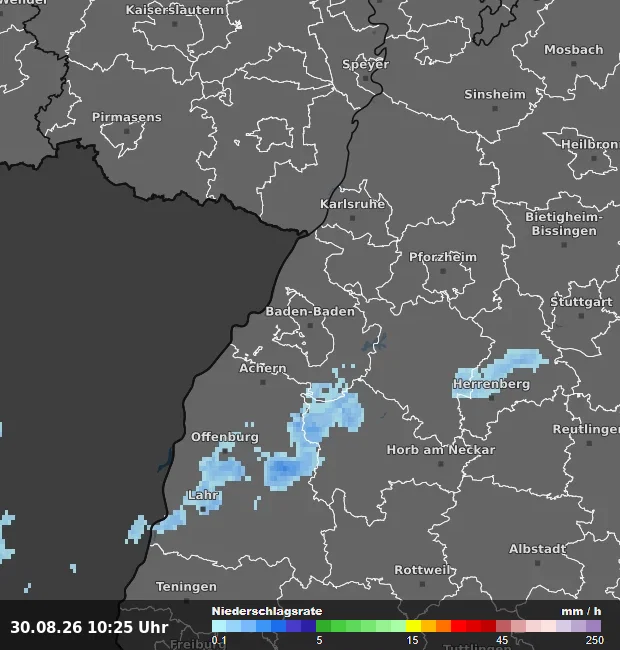Click the yellow 15 mm/h legend swatch
Viewport: 620px width, 650px height.
tap(414, 626)
